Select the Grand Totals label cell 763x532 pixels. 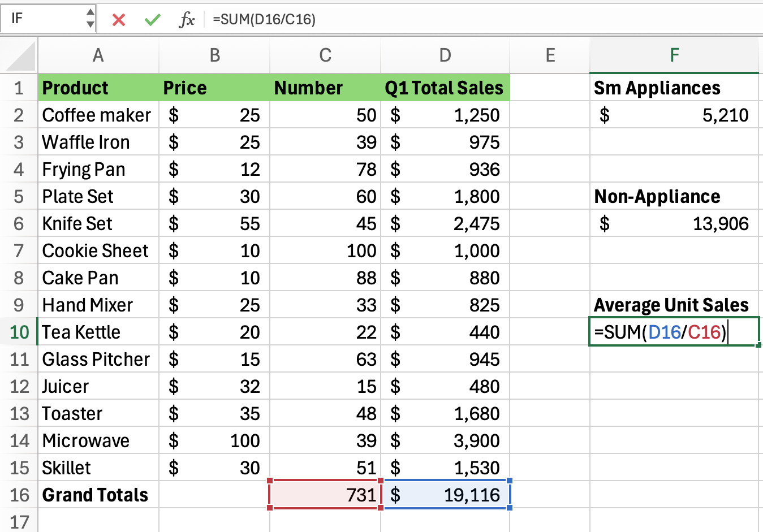(x=98, y=495)
